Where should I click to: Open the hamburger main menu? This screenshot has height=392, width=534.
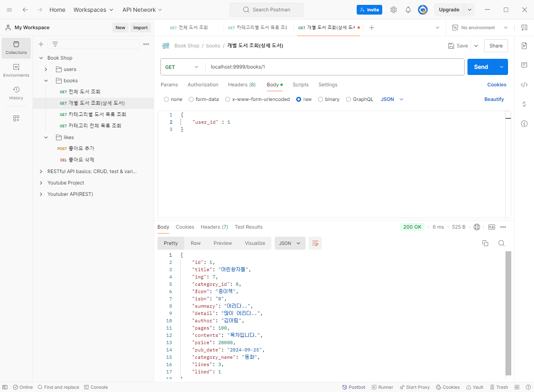pos(9,10)
